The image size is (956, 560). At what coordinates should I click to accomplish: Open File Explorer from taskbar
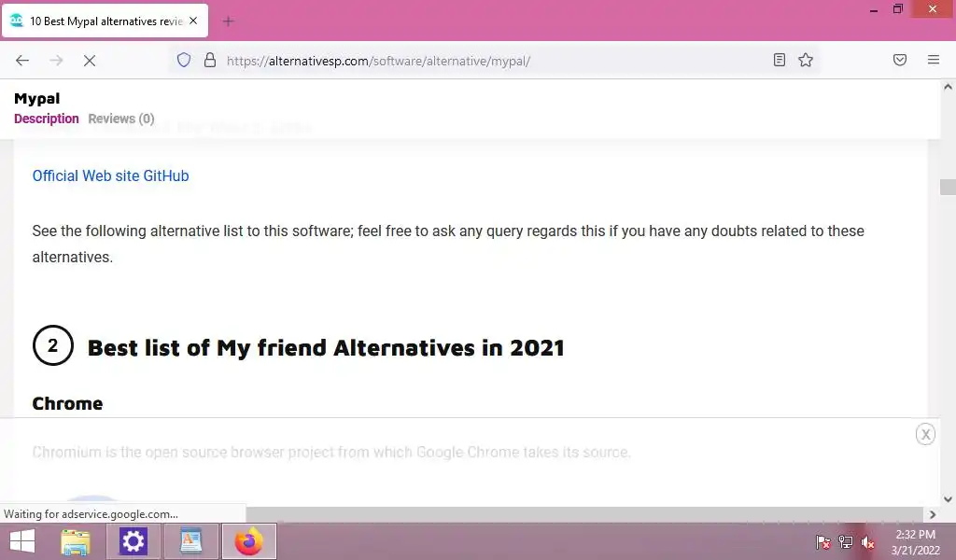[x=76, y=541]
